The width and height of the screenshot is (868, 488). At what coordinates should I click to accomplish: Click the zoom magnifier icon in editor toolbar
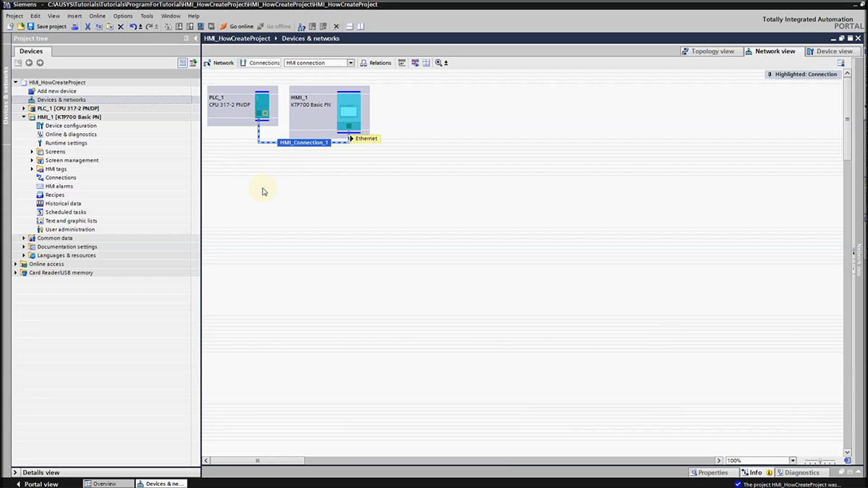tap(439, 63)
